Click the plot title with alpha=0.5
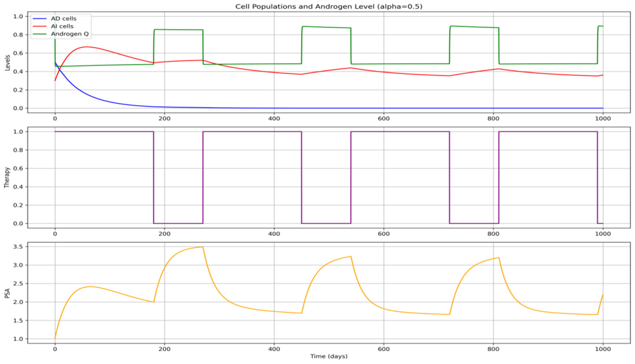The height and width of the screenshot is (364, 635). pyautogui.click(x=328, y=6)
